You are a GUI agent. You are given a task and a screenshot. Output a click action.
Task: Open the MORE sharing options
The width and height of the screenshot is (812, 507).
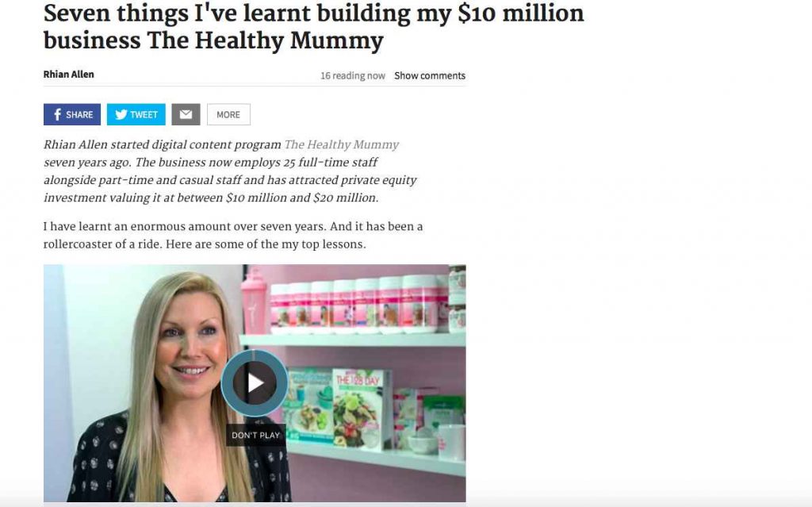[x=228, y=114]
